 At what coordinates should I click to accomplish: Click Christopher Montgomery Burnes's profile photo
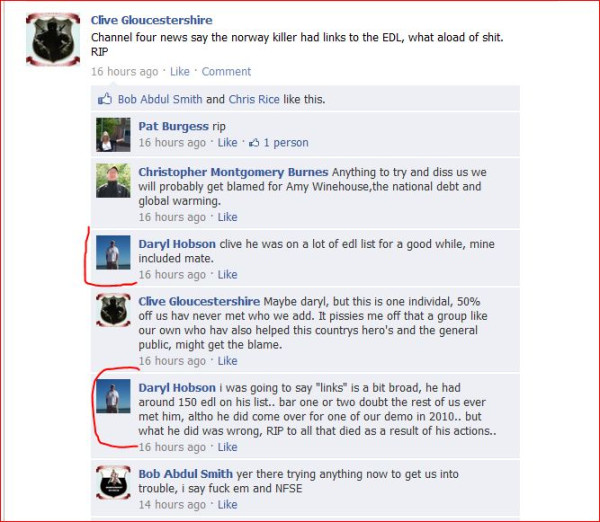[x=113, y=180]
